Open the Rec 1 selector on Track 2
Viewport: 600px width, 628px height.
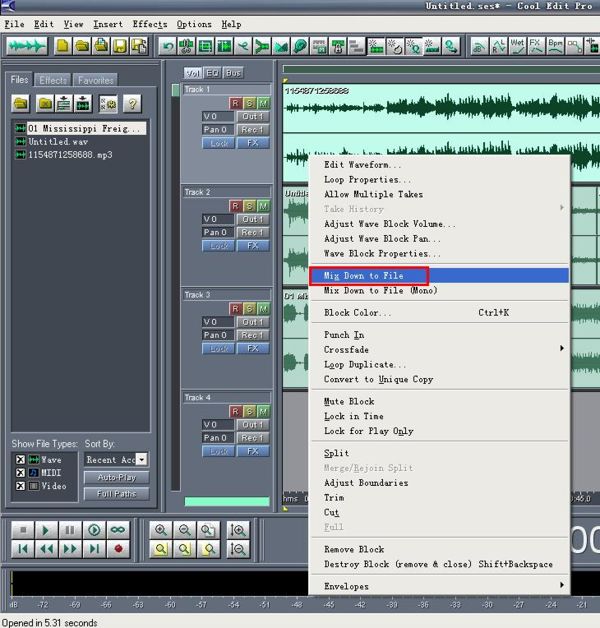click(x=253, y=232)
